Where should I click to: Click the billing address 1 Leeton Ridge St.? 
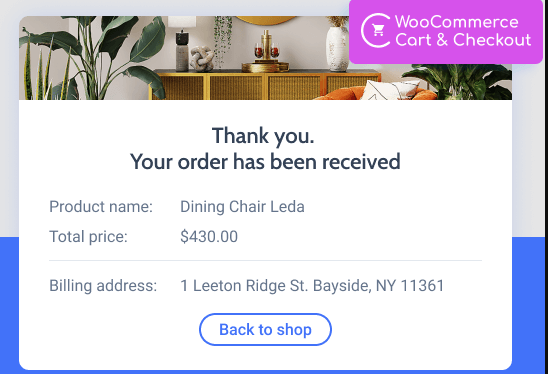[312, 286]
